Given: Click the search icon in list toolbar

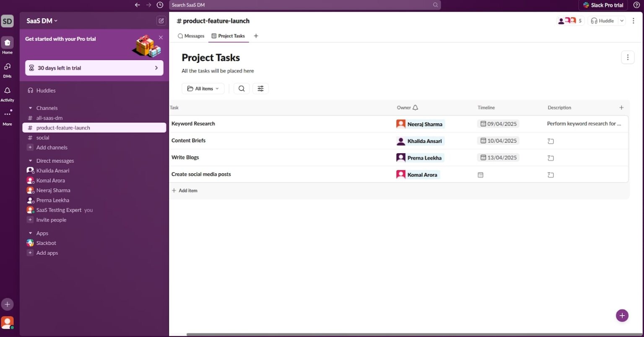Looking at the screenshot, I should point(241,89).
